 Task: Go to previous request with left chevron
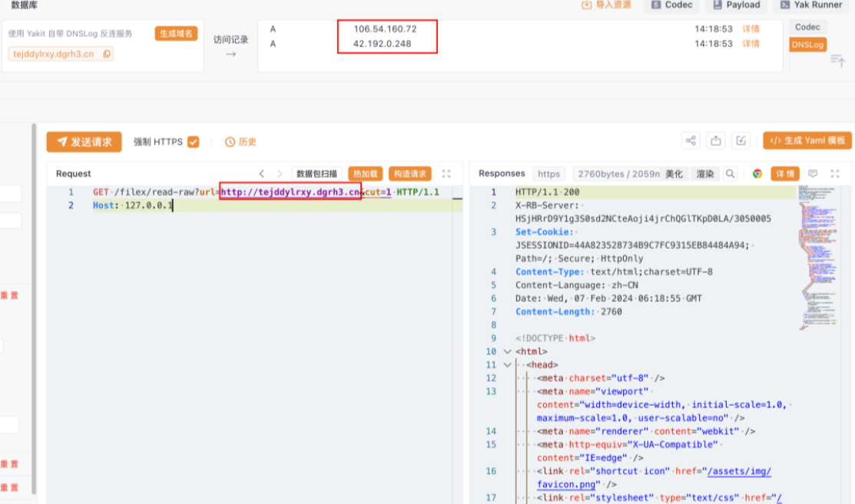[x=262, y=174]
